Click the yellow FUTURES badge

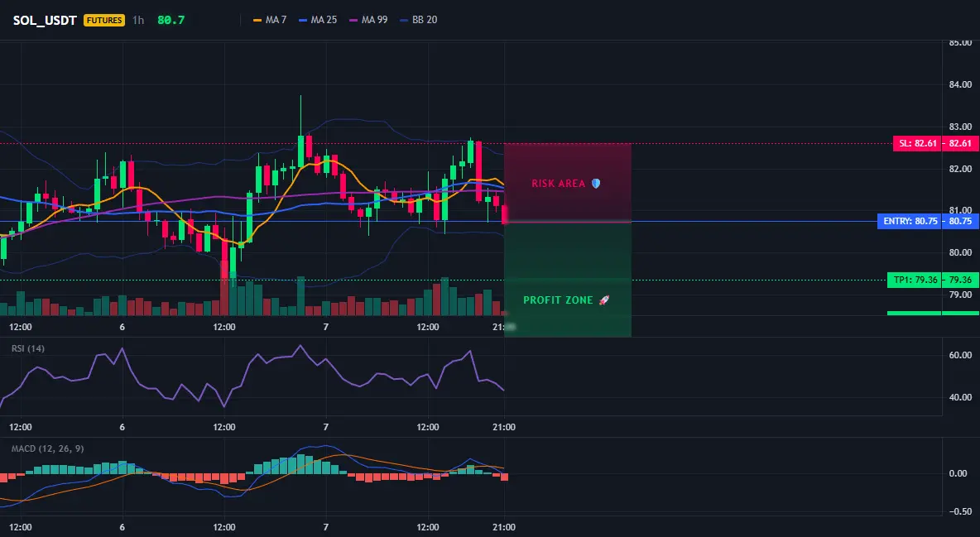click(103, 20)
